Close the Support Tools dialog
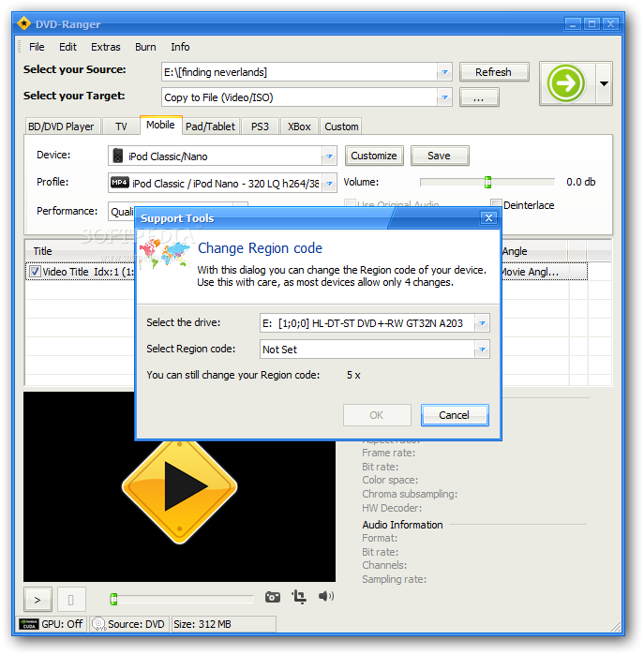The width and height of the screenshot is (644, 655). (x=488, y=217)
